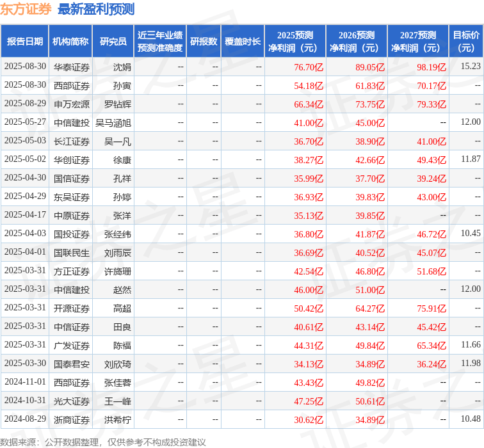Click the 研究员 column header
Screen dimensions: 484x448
click(x=113, y=42)
